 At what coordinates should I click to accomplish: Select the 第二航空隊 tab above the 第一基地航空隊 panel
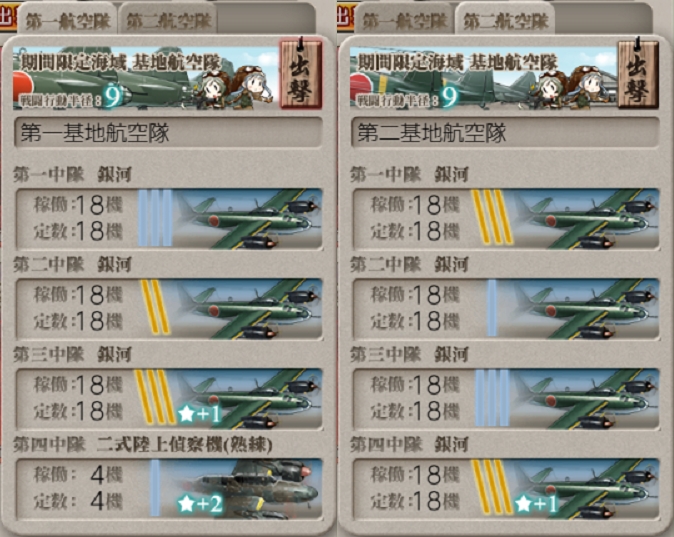pos(168,21)
